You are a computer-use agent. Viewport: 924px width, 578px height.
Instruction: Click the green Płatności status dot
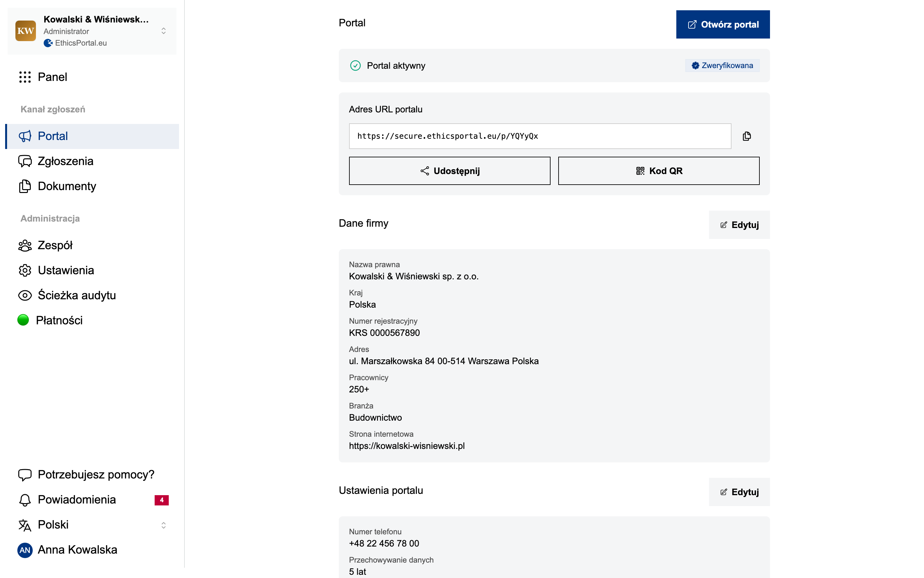23,320
